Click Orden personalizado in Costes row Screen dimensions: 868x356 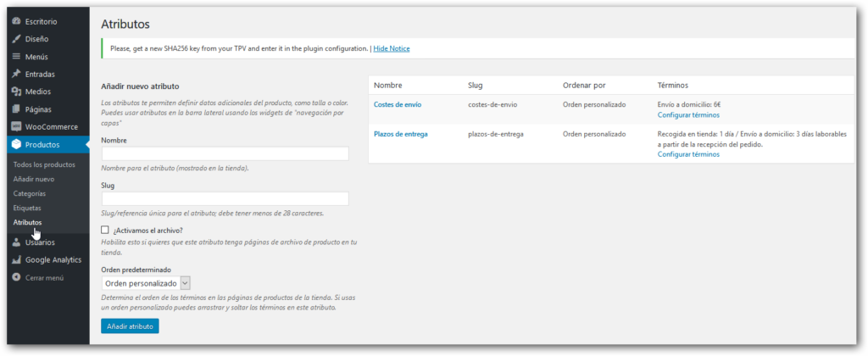click(594, 104)
